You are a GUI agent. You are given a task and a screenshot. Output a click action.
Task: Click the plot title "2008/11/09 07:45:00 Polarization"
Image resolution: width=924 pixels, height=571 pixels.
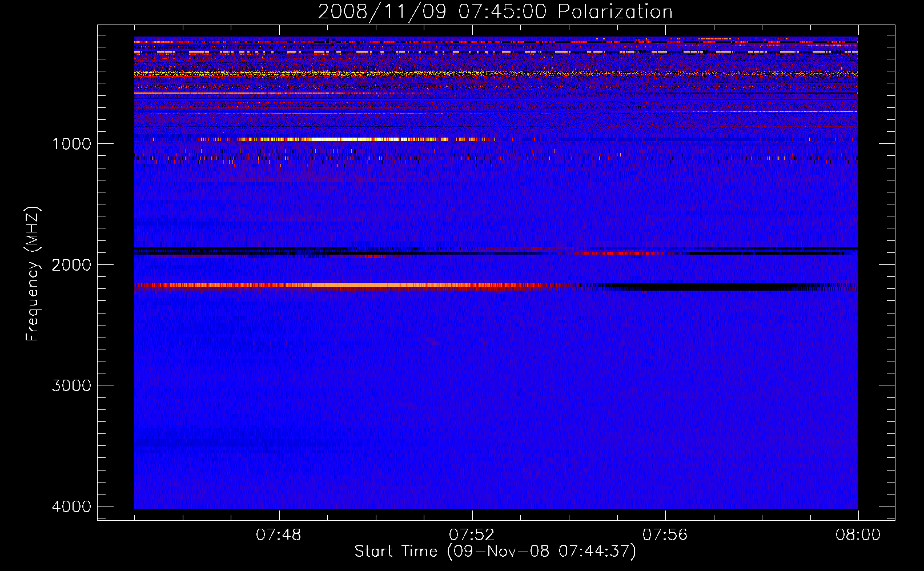point(495,11)
